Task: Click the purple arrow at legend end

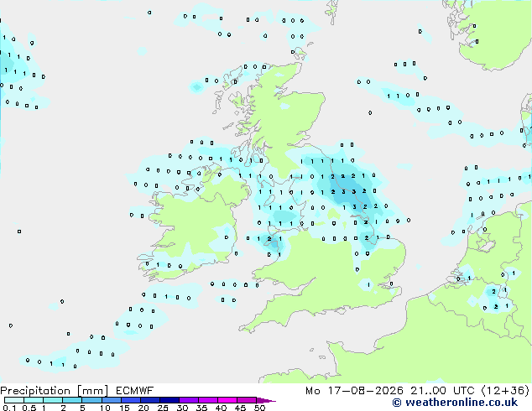Action: pyautogui.click(x=266, y=400)
